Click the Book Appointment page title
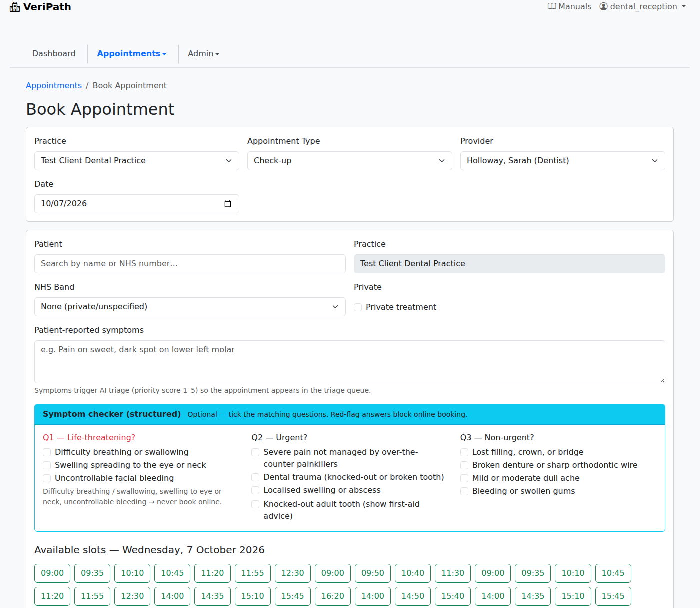 [100, 109]
